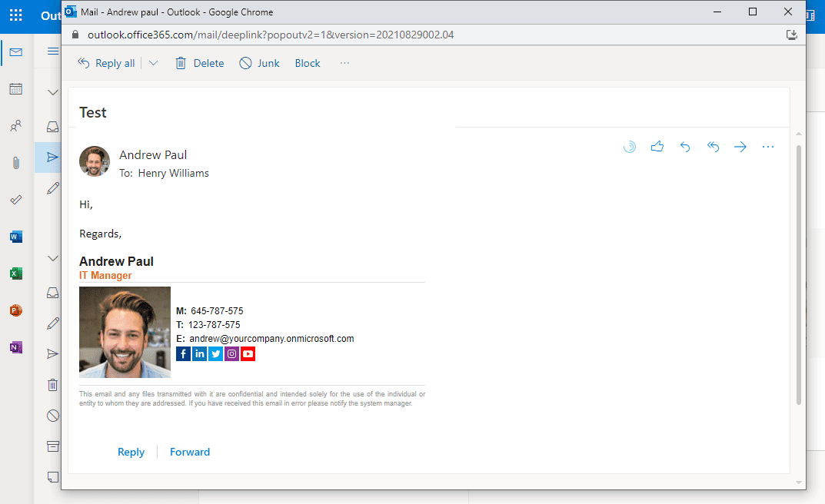
Task: Delete the message using toolbar Delete
Action: coord(199,63)
